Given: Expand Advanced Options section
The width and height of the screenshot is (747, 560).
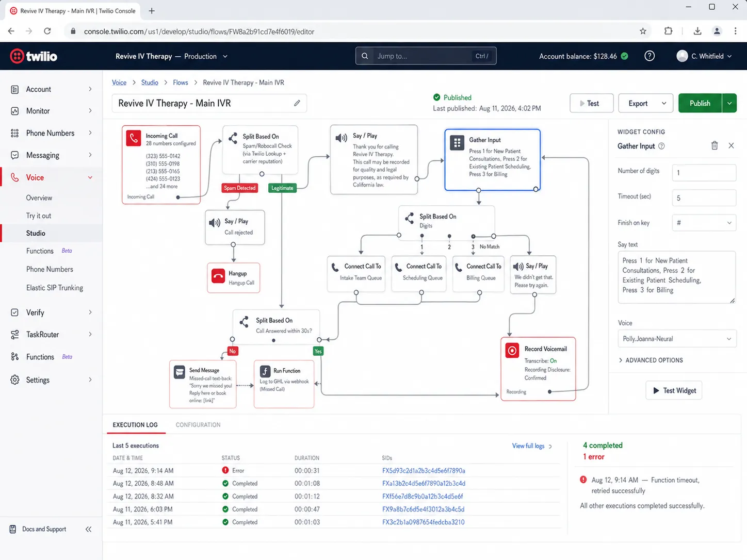Looking at the screenshot, I should coord(651,360).
